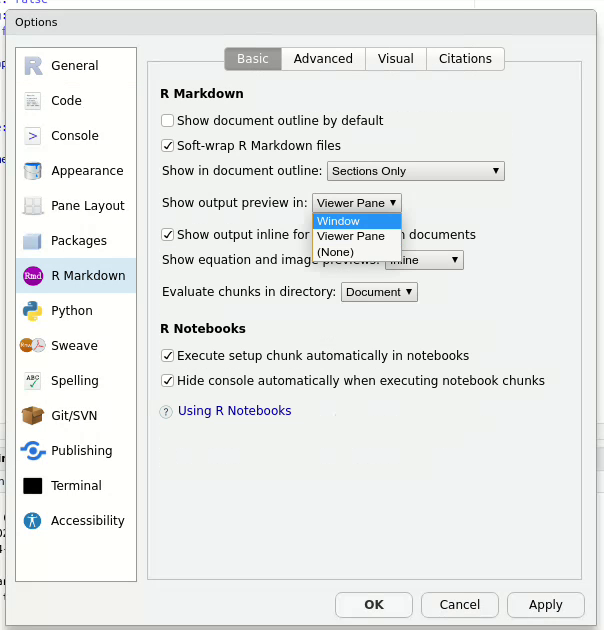Select the black Terminal icon
604x630 pixels.
pos(33,486)
